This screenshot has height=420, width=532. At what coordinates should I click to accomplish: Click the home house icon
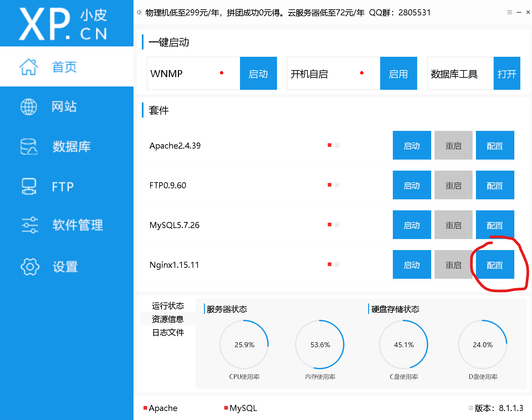(x=29, y=67)
